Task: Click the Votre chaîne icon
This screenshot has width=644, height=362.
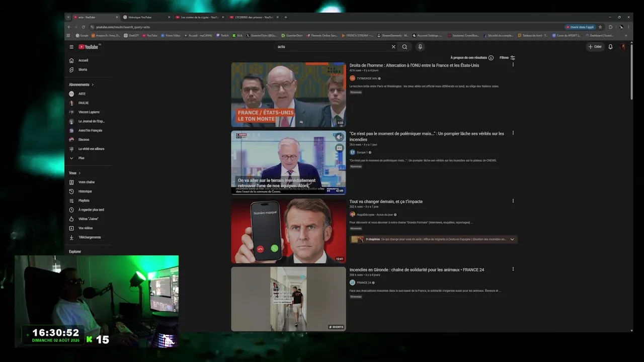Action: 71,182
